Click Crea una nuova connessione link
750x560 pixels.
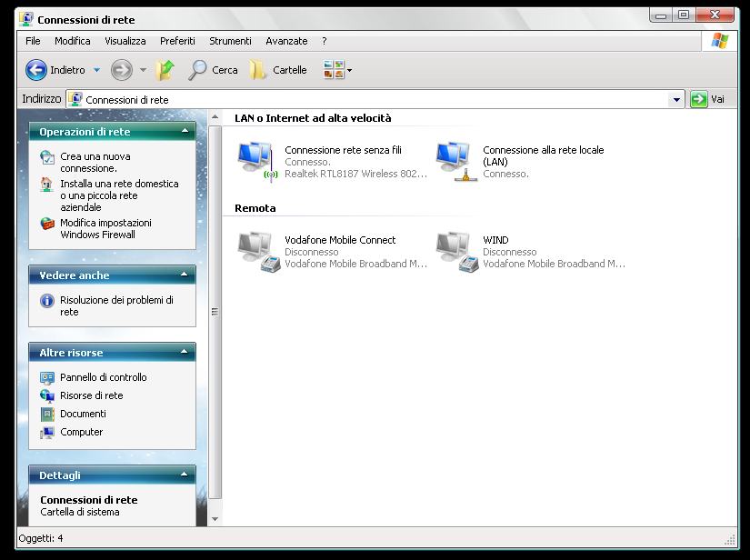(x=95, y=162)
